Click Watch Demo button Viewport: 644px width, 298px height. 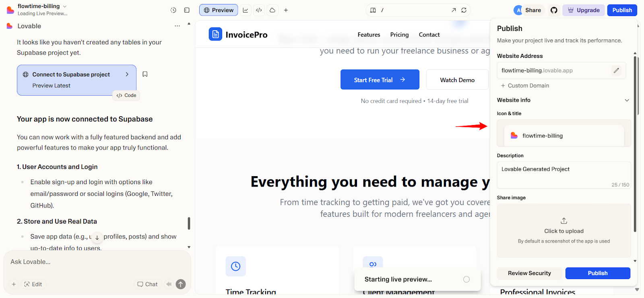point(457,80)
